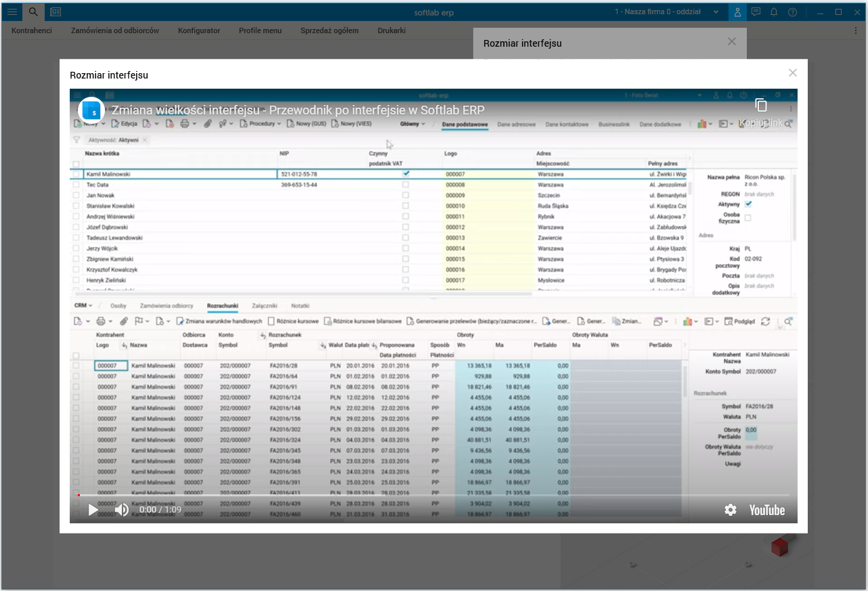Click the 'softlab erp' window title text
This screenshot has width=868, height=591.
pyautogui.click(x=434, y=12)
